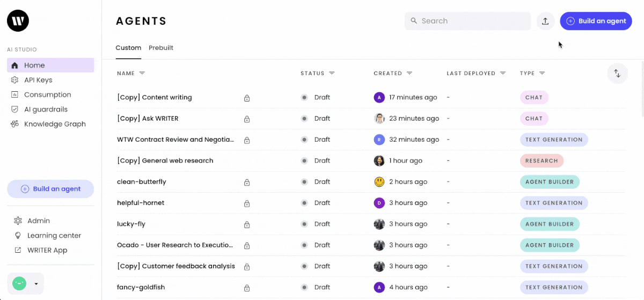Click the sort arrows icon button
Screen dimensions: 644x300
click(x=617, y=74)
